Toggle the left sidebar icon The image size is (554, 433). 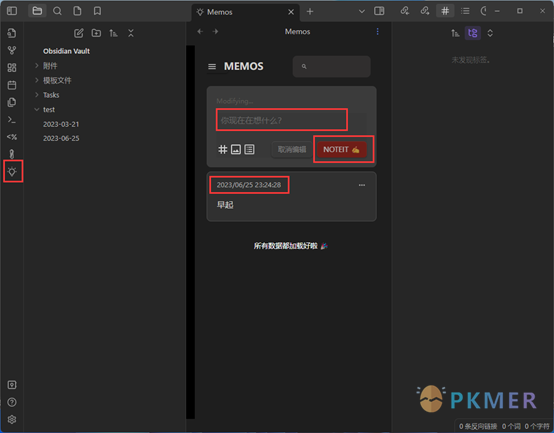point(12,11)
